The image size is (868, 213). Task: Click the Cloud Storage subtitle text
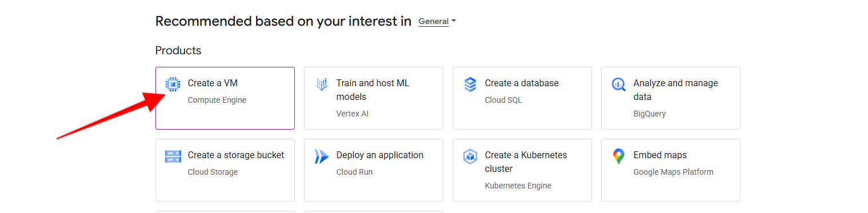tap(213, 172)
